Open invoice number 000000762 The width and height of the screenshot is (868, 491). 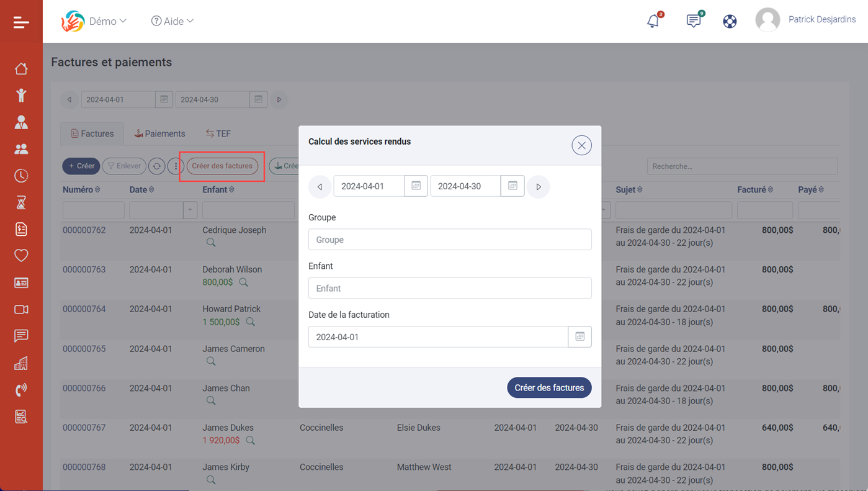click(x=84, y=230)
